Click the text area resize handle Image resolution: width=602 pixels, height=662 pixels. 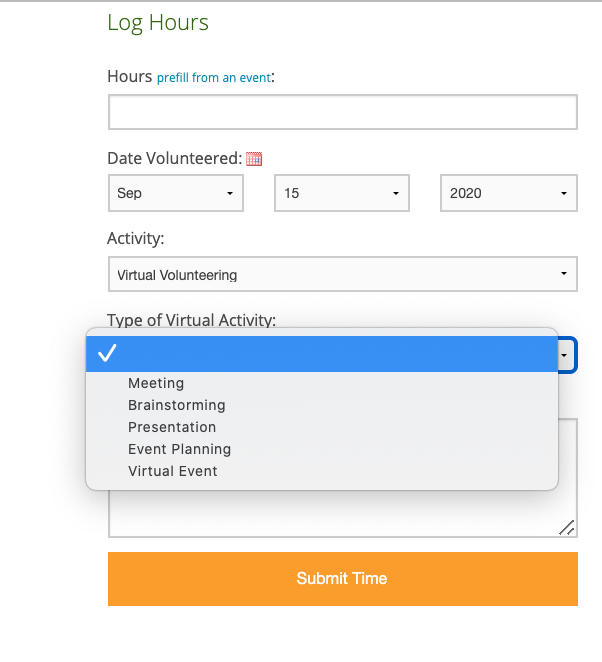567,528
